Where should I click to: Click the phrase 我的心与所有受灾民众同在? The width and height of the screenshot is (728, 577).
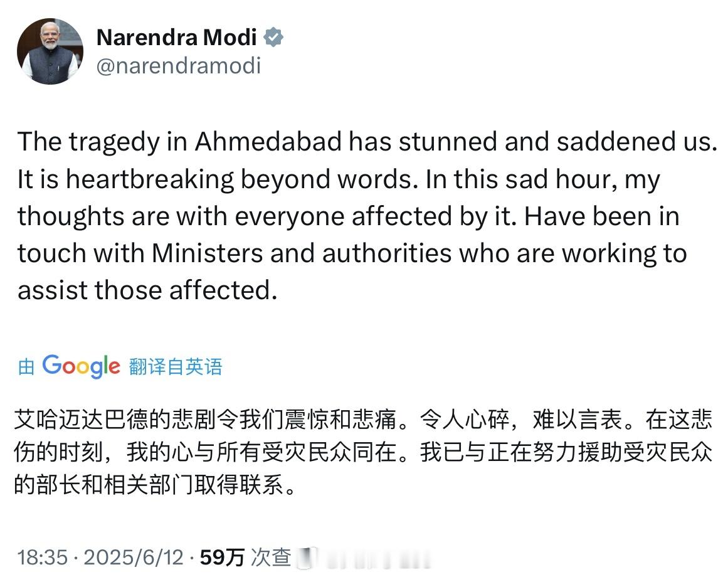[x=262, y=452]
